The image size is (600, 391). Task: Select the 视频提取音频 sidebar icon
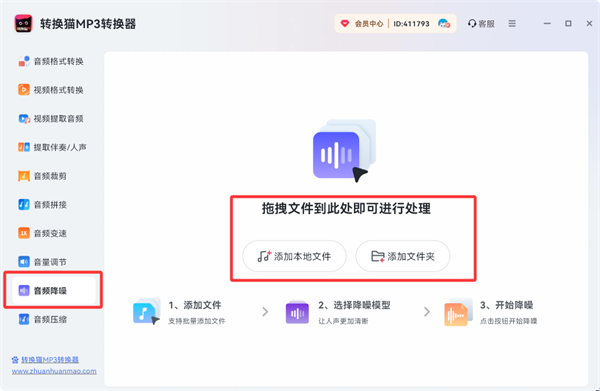[x=24, y=119]
